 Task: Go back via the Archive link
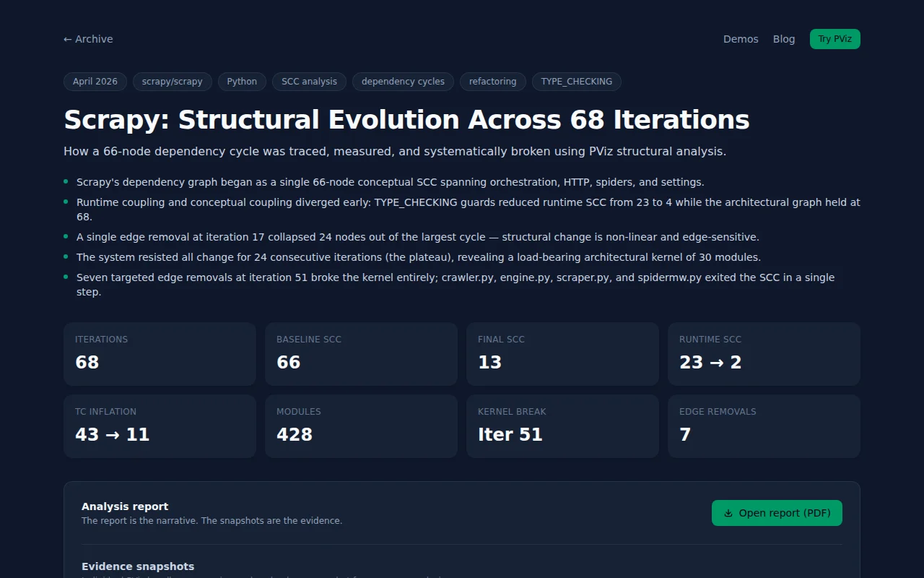(88, 39)
